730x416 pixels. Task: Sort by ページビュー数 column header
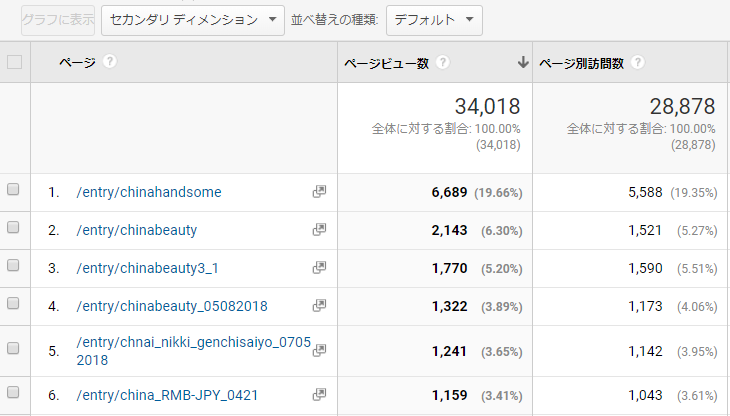point(386,63)
